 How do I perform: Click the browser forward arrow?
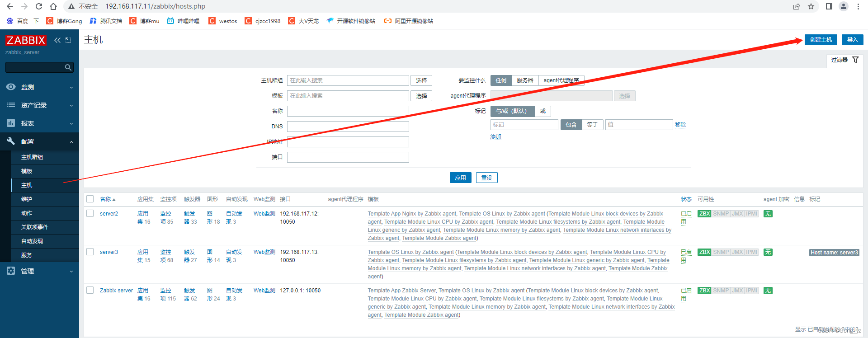coord(24,6)
